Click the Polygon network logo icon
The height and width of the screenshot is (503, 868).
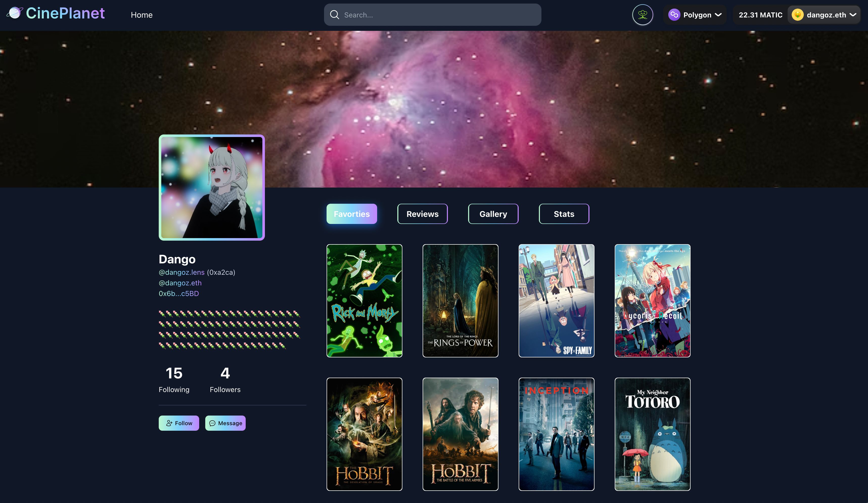pos(674,15)
